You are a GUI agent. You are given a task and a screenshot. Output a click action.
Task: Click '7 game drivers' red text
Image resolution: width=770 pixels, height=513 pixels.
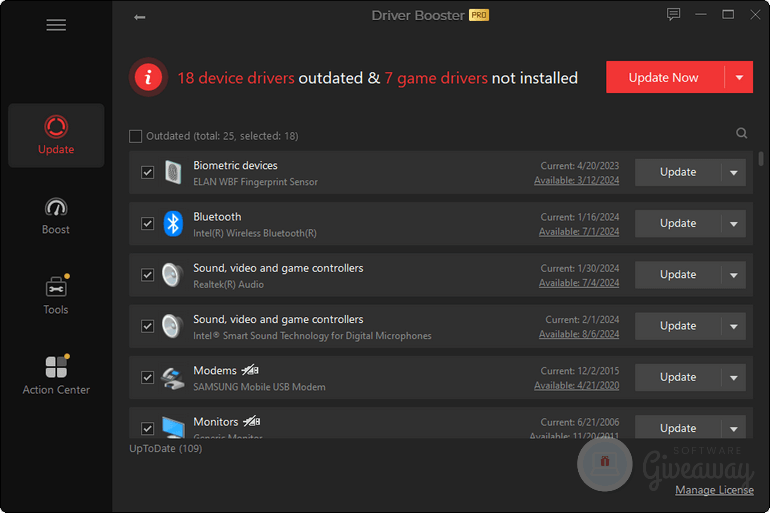tap(436, 78)
